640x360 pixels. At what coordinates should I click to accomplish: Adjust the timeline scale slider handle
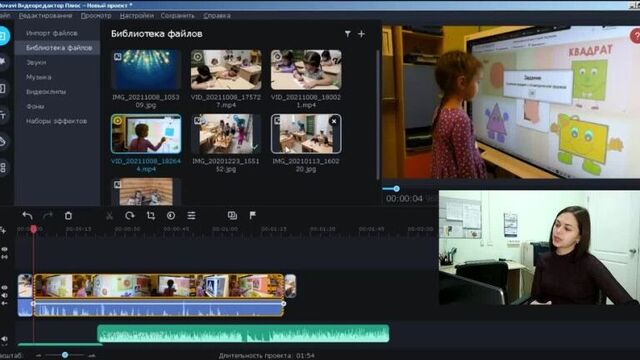(65, 355)
